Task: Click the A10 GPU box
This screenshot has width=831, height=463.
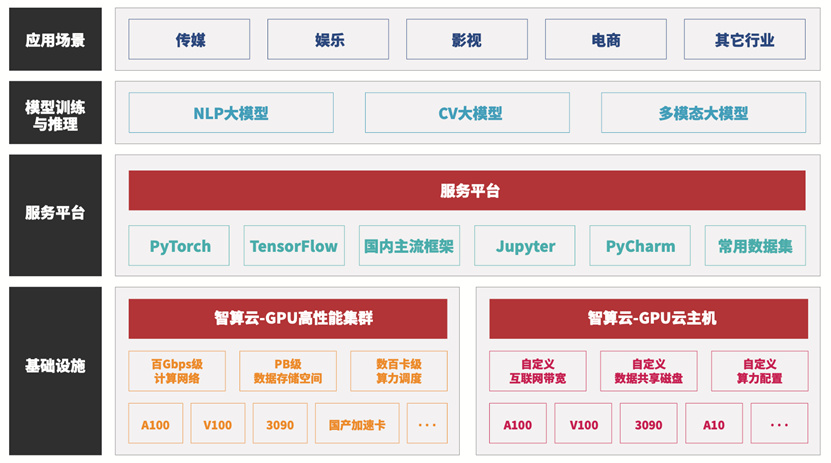Action: (x=713, y=424)
